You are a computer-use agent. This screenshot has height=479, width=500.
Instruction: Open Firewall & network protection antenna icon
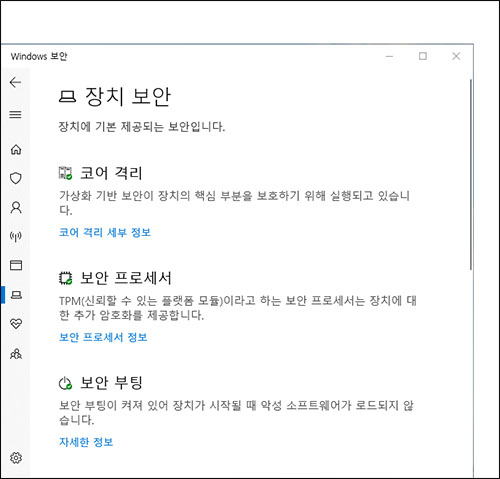pyautogui.click(x=16, y=236)
